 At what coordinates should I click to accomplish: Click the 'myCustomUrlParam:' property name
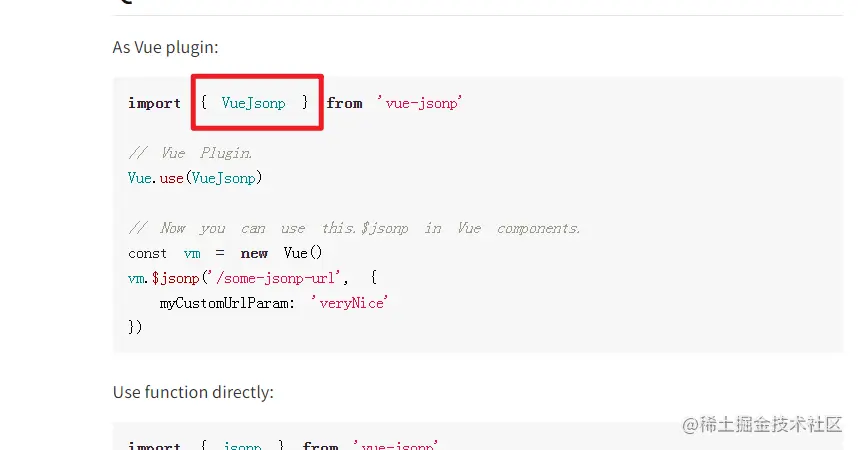(x=227, y=303)
